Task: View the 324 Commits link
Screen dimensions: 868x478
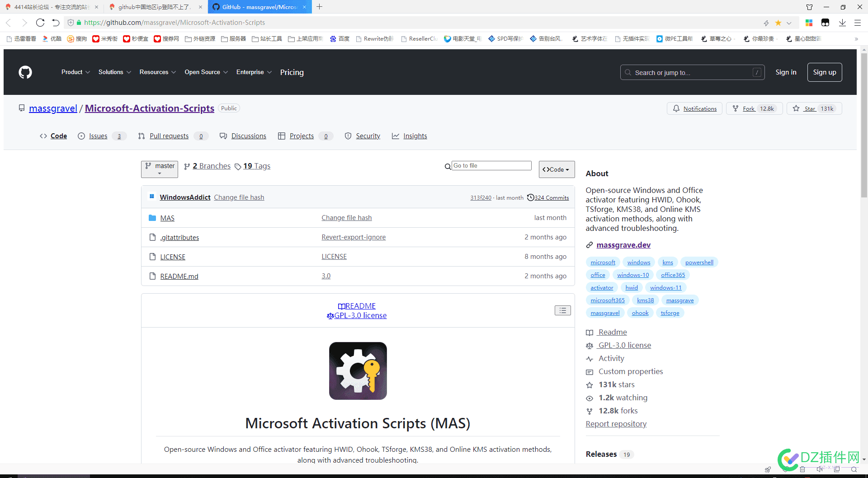Action: (x=552, y=197)
